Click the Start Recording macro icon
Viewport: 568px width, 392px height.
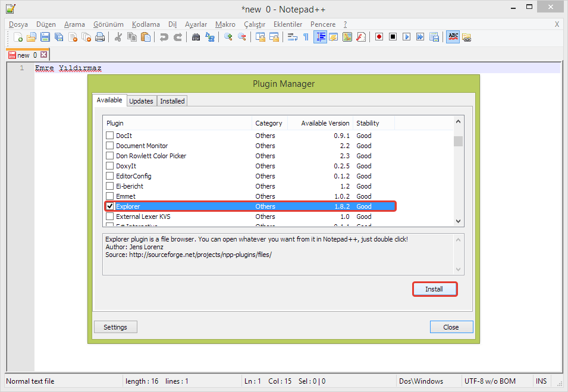click(379, 37)
